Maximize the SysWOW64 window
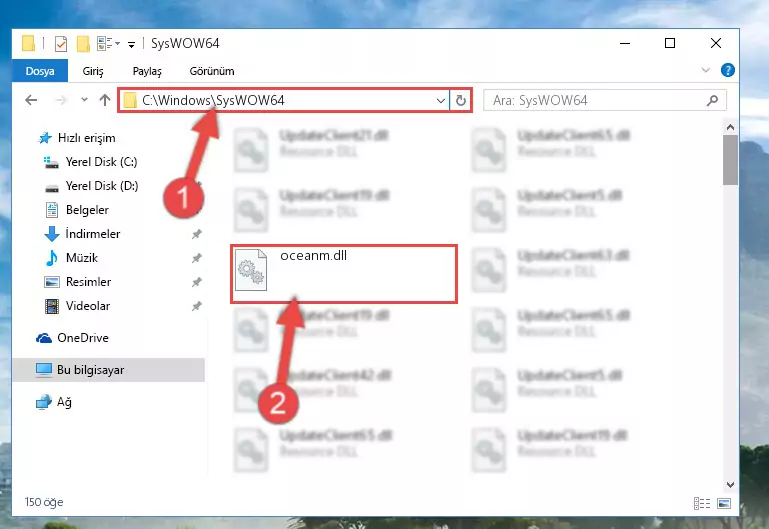The width and height of the screenshot is (769, 529). tap(669, 43)
